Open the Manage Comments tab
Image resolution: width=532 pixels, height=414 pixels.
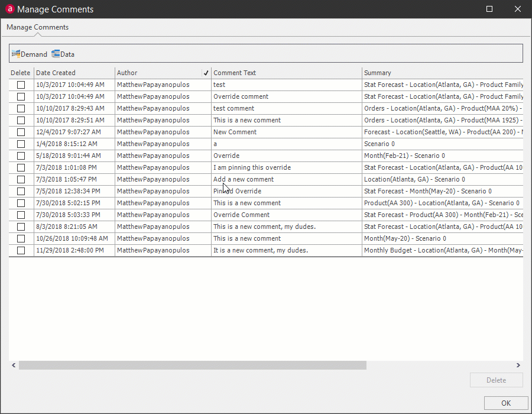37,27
